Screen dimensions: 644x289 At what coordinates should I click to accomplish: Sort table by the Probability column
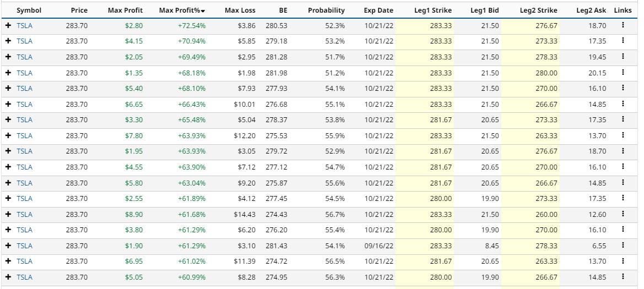pyautogui.click(x=326, y=10)
